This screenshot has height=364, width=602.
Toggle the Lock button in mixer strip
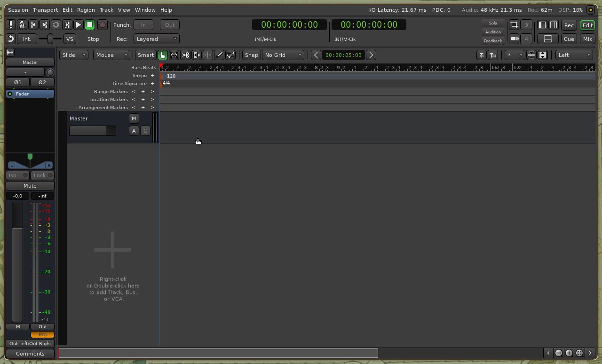click(43, 175)
